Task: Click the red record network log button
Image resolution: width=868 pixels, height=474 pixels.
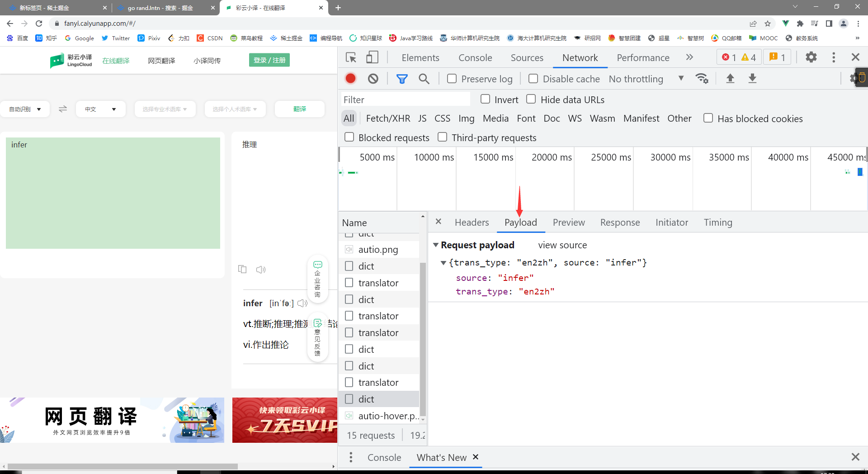Action: tap(350, 79)
